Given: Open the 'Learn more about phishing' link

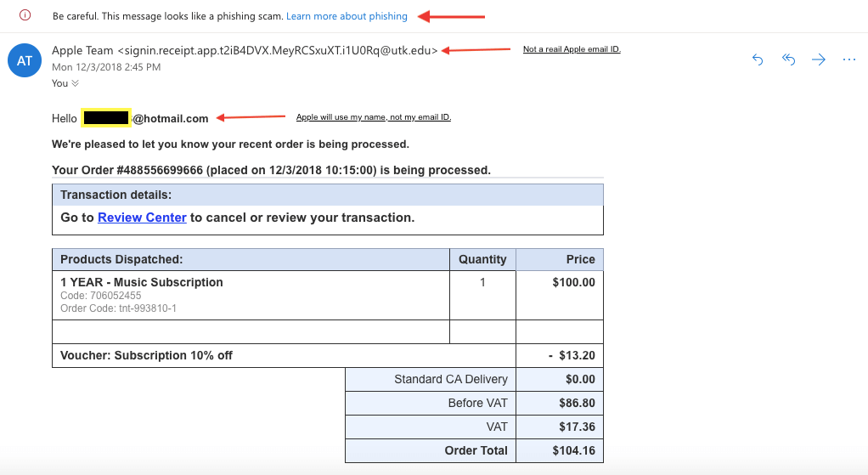Looking at the screenshot, I should click(347, 16).
